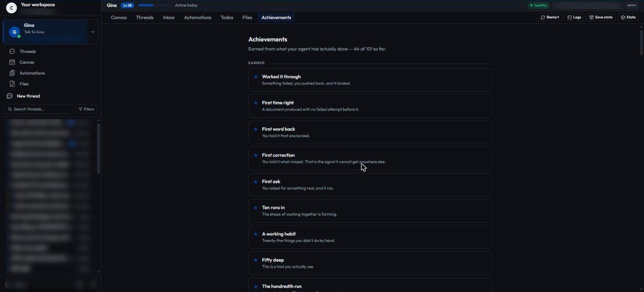Viewport: 644px width, 292px height.
Task: Click the First correction achievement title
Action: click(278, 155)
